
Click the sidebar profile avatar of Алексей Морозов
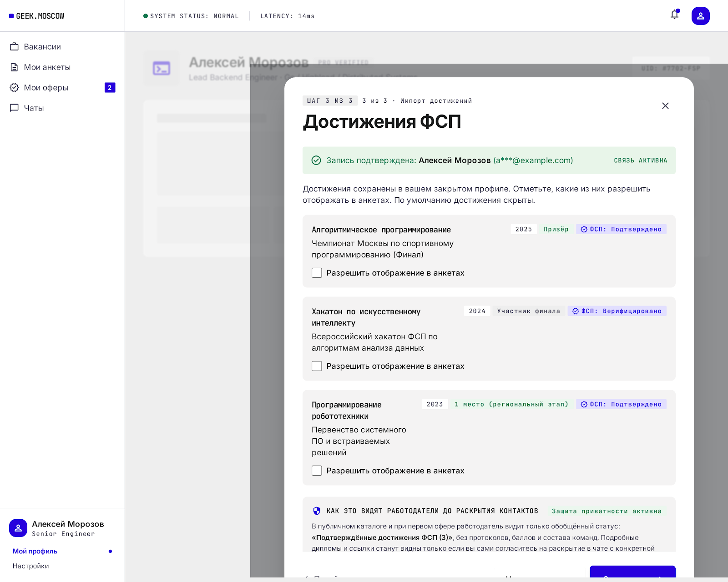(x=18, y=528)
